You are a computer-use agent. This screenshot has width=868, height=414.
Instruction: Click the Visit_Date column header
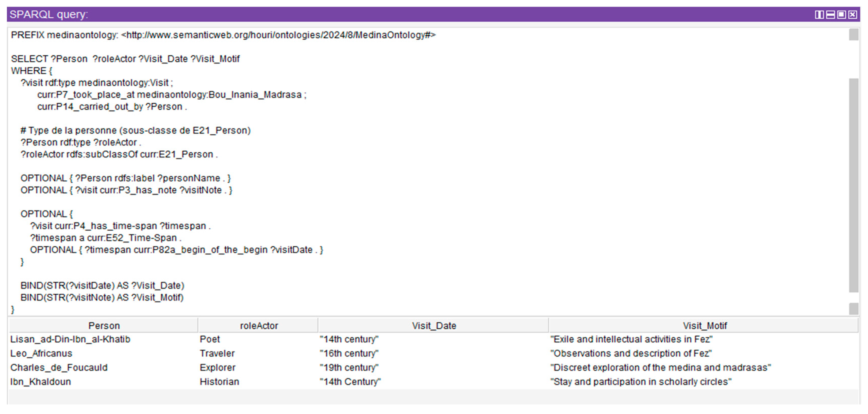click(x=434, y=326)
